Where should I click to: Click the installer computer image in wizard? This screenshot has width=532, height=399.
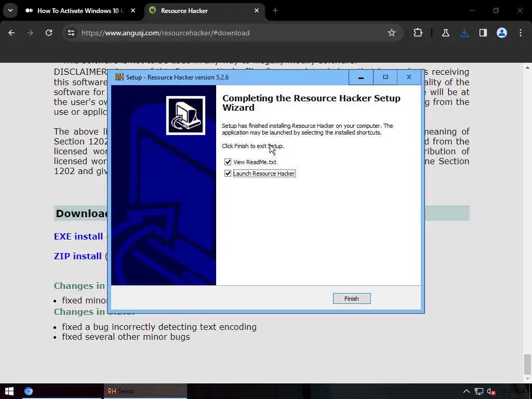click(185, 115)
